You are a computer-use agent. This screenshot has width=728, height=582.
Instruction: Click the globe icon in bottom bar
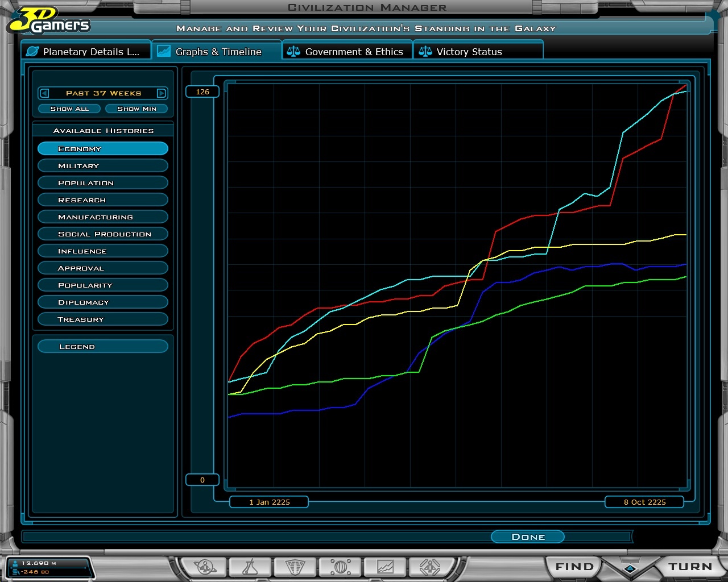[340, 567]
